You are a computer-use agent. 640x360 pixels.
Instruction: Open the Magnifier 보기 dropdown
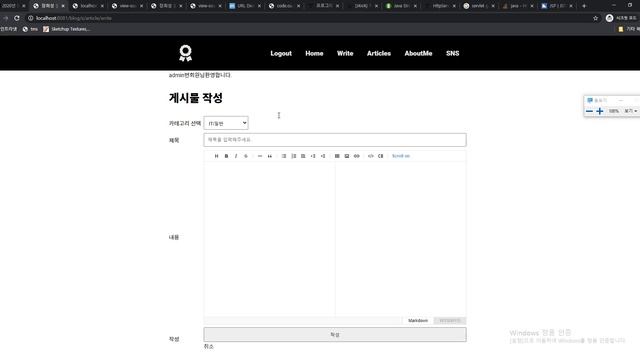tap(630, 111)
